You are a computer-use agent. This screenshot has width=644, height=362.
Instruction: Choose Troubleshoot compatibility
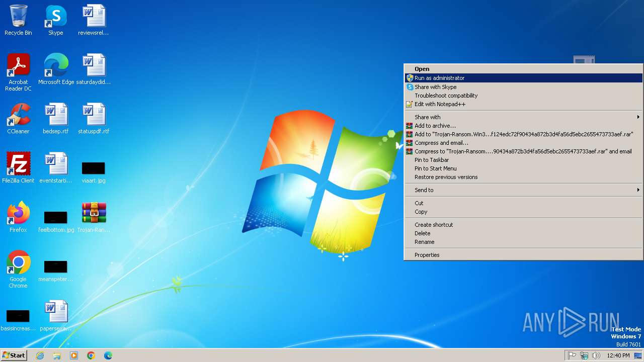click(x=523, y=96)
